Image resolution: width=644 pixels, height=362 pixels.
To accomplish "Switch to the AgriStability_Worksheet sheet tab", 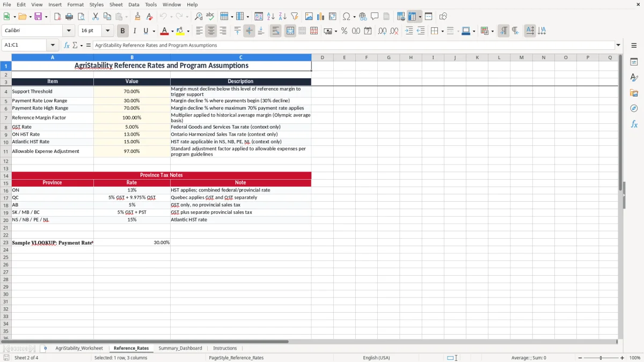I will point(79,348).
